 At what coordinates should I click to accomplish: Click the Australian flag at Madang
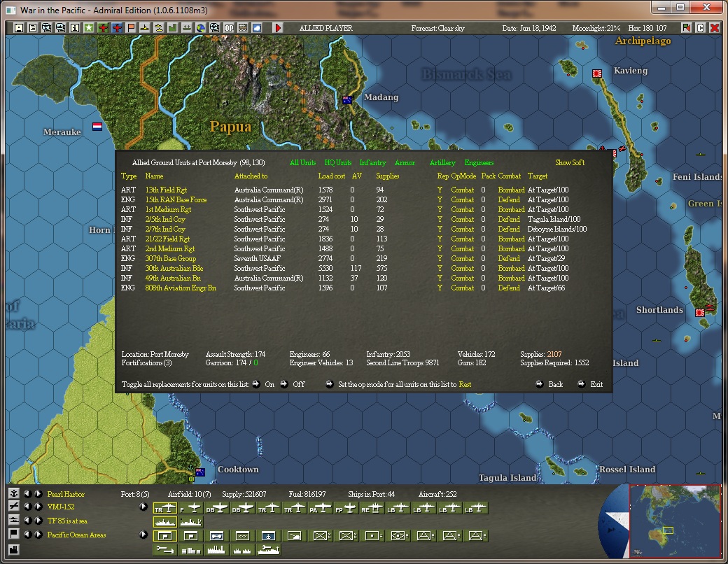tap(346, 99)
